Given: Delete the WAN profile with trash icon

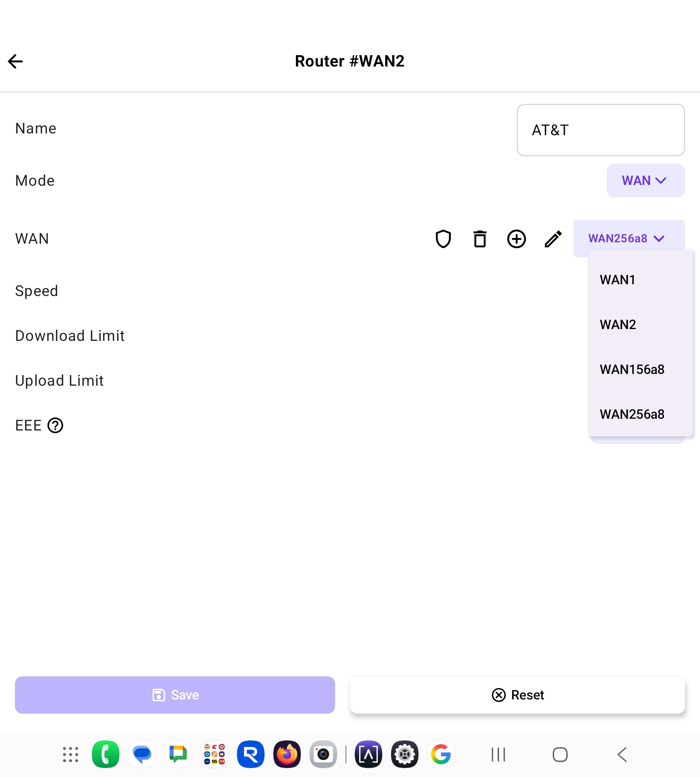Looking at the screenshot, I should [x=479, y=239].
